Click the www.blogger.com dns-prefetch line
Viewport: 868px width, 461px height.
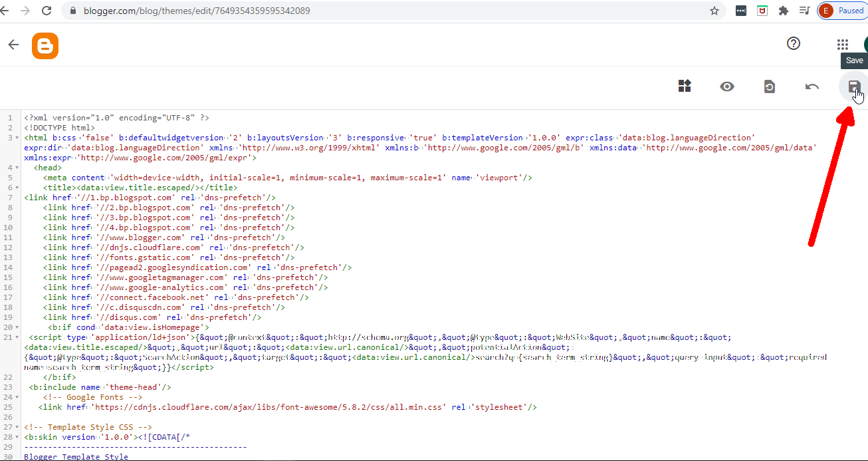(x=164, y=237)
